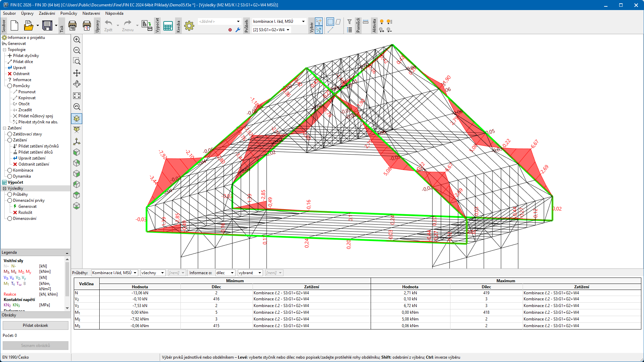The width and height of the screenshot is (644, 362).
Task: Select the Zatěžovací stavy radio option
Action: pos(10,134)
